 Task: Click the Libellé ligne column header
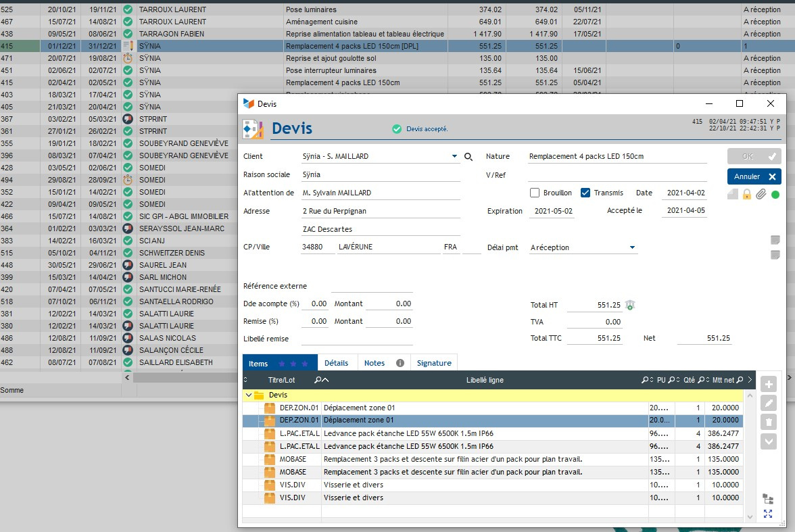point(484,380)
